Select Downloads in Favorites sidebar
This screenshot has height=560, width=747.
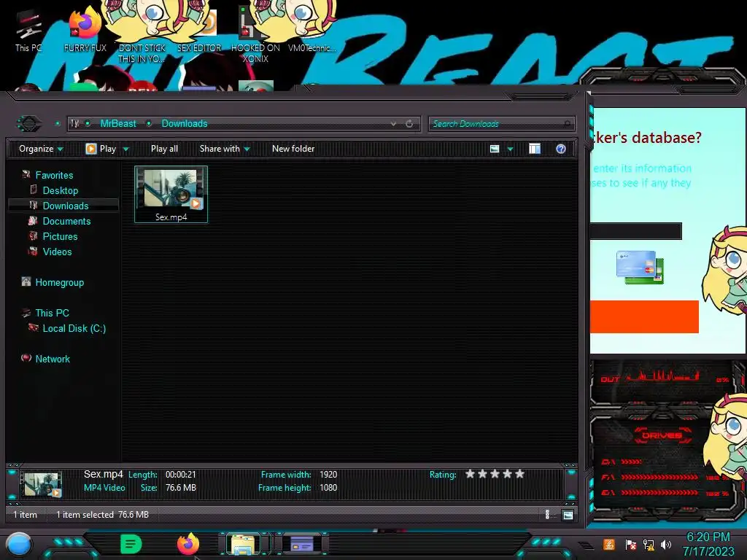pos(66,206)
